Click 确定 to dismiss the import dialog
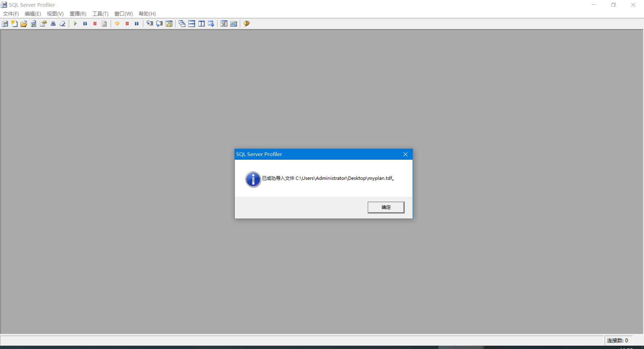This screenshot has width=644, height=349. 386,207
